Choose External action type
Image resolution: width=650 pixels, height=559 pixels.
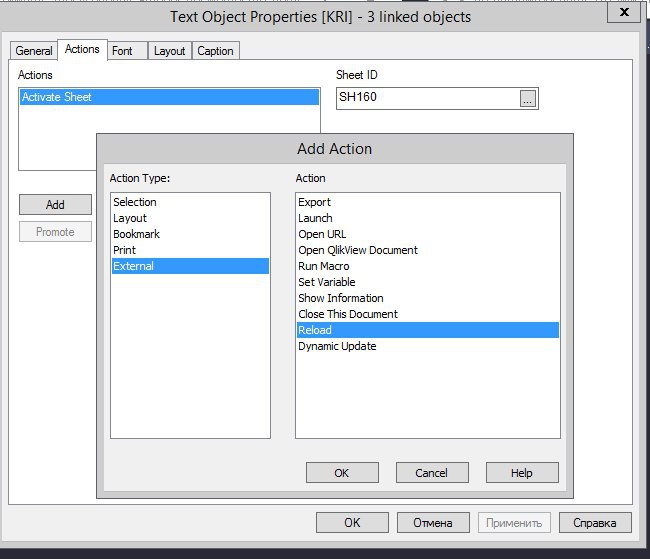(x=190, y=266)
